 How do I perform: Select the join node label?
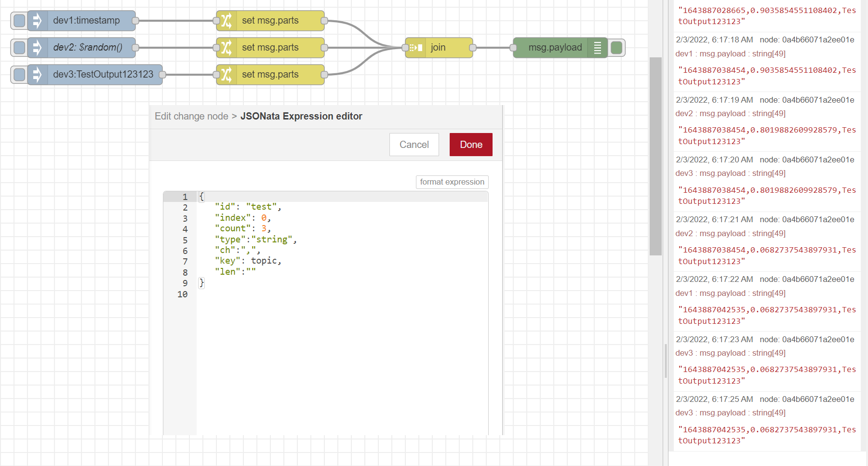pos(438,48)
